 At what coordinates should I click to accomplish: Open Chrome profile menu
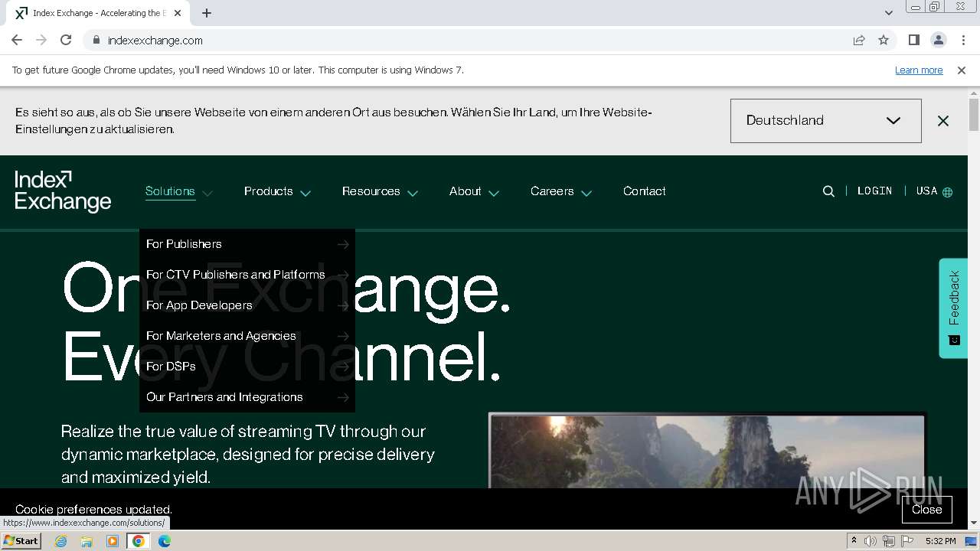(938, 40)
